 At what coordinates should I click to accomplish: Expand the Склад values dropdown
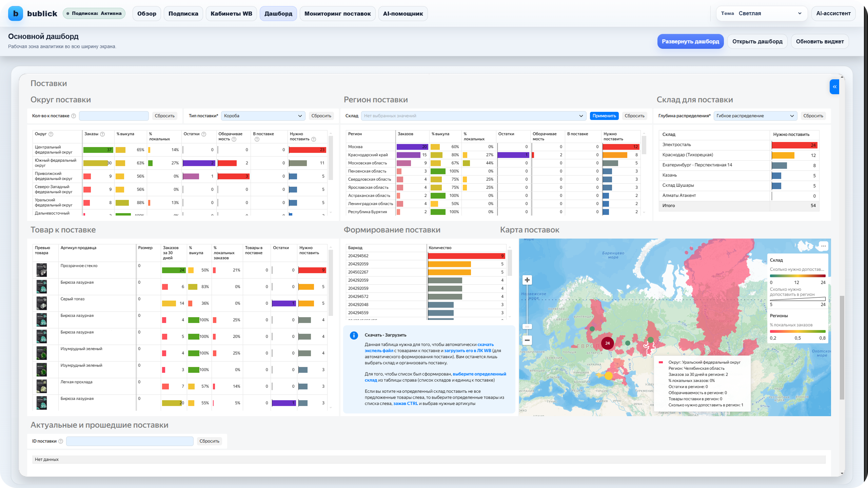tap(473, 116)
